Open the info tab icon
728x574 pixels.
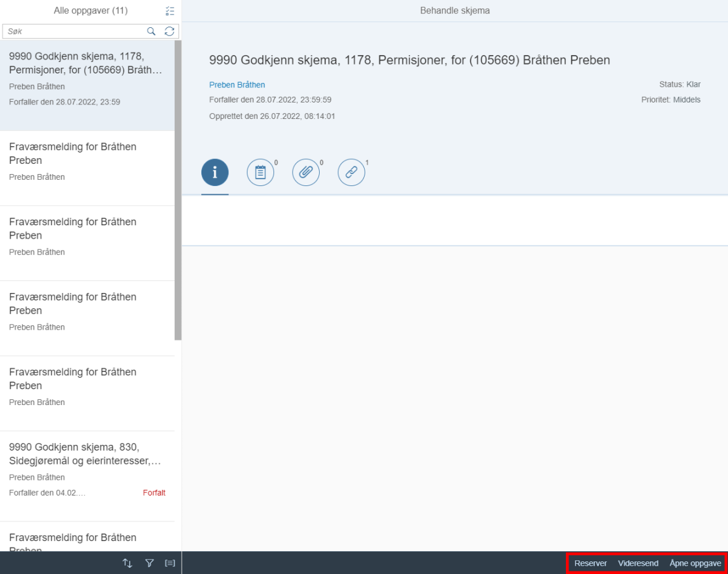click(x=215, y=172)
